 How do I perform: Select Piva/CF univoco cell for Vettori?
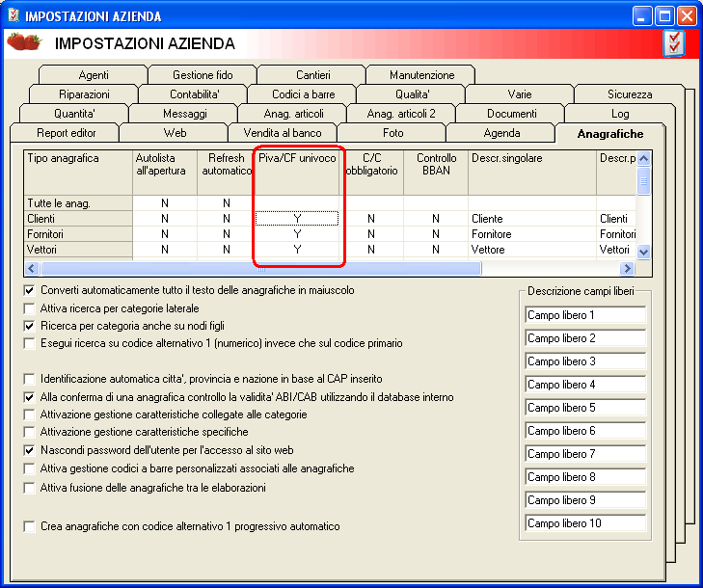pos(297,250)
